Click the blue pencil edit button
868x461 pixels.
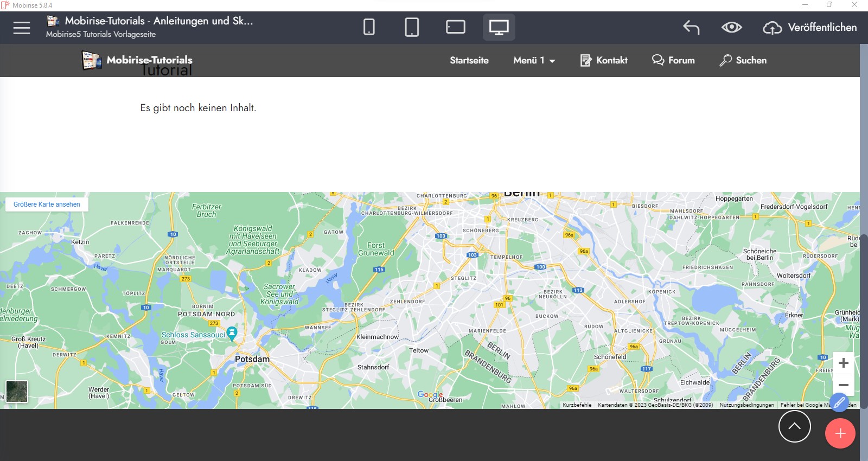839,402
